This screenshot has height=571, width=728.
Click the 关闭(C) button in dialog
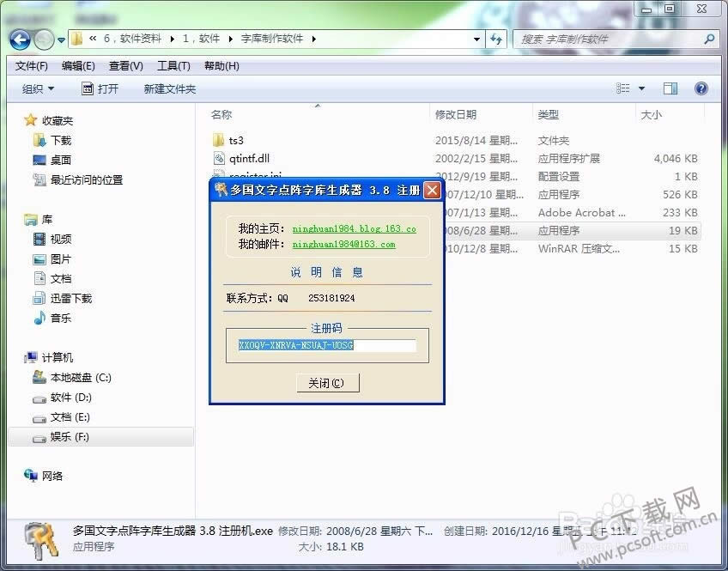coord(327,383)
